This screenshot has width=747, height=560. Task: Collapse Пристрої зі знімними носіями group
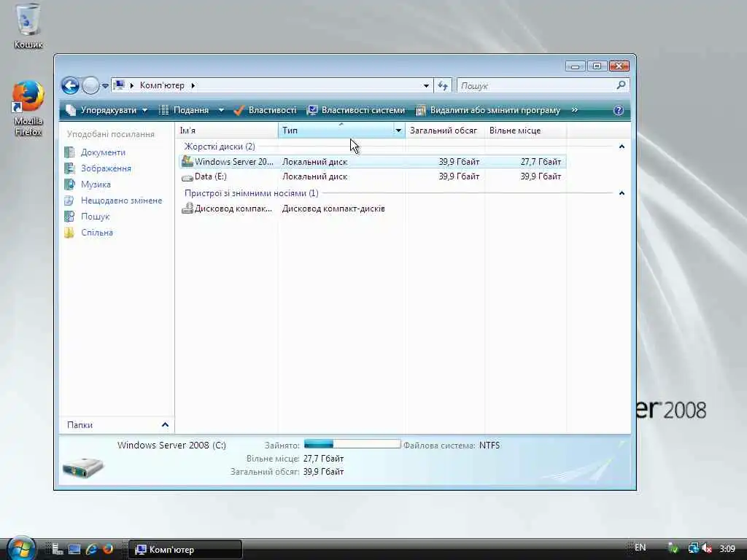point(622,193)
